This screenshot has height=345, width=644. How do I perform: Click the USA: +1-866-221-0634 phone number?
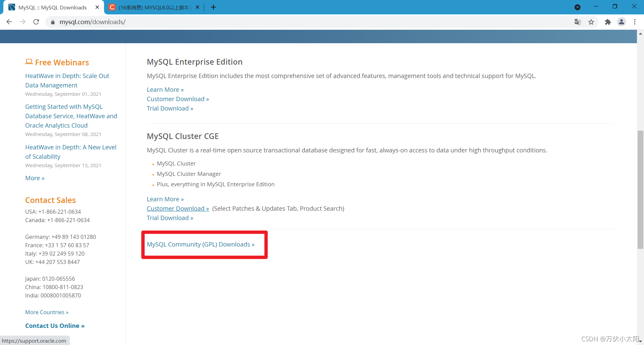(x=53, y=212)
